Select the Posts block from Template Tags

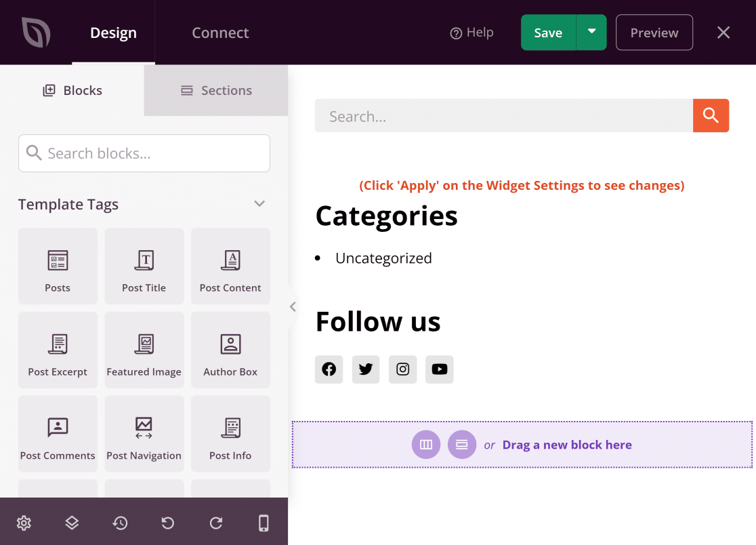(58, 266)
